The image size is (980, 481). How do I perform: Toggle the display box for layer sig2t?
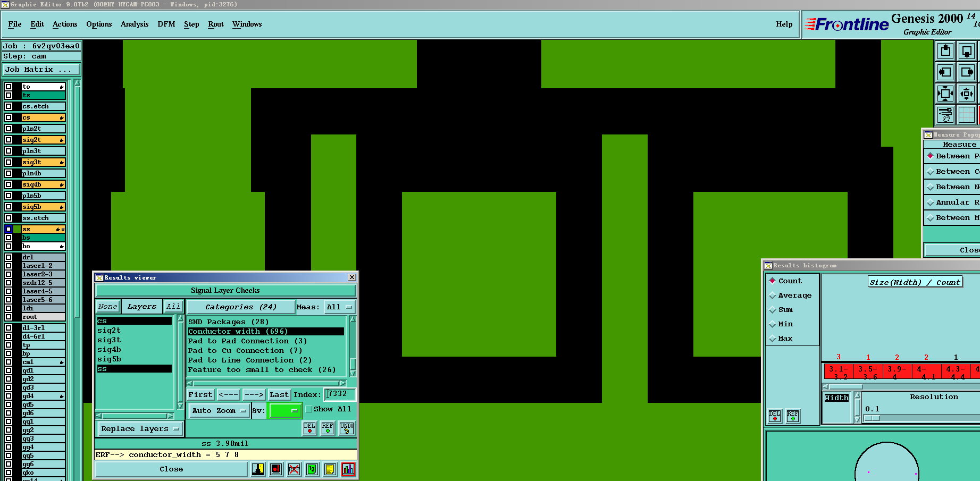click(x=9, y=140)
